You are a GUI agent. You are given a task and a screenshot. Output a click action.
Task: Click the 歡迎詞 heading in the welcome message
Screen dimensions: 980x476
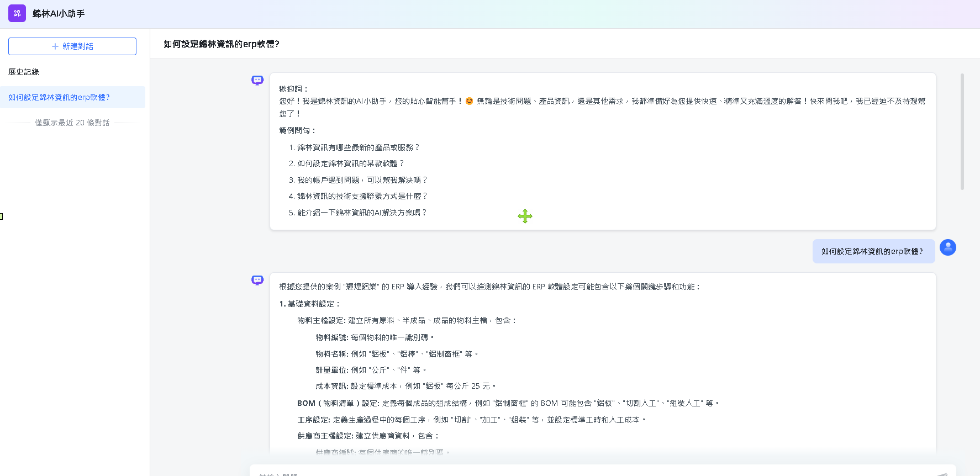[294, 89]
